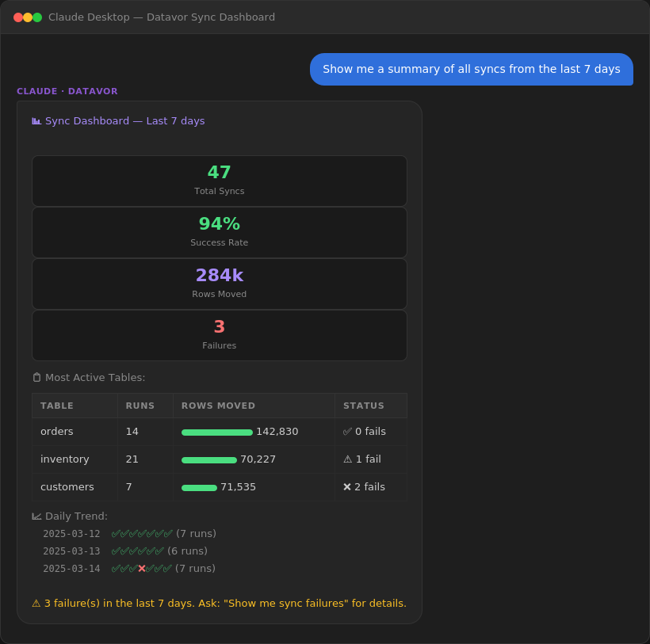Click the checkmark status icon on the orders row
Image resolution: width=650 pixels, height=644 pixels.
point(347,432)
